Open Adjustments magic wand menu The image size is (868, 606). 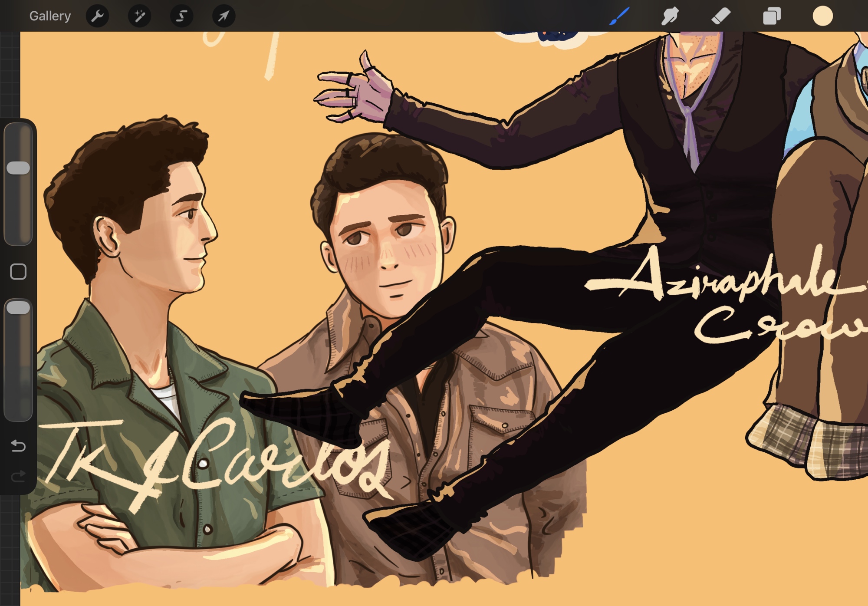139,16
